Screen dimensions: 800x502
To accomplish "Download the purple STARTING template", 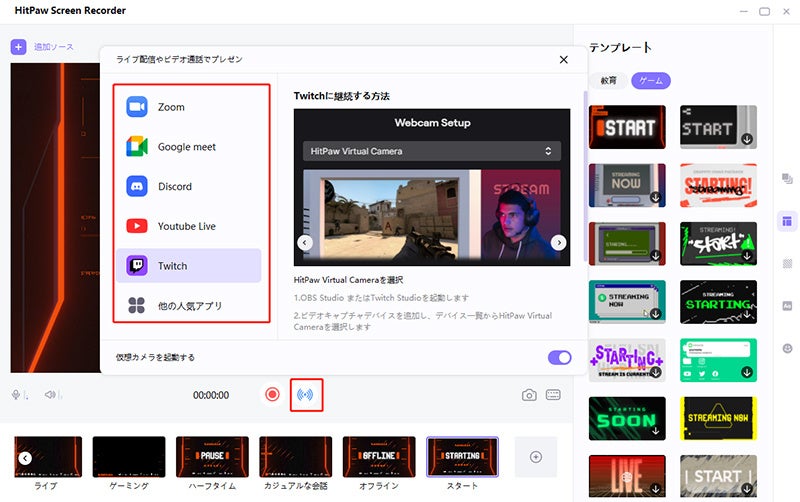I will click(x=656, y=372).
